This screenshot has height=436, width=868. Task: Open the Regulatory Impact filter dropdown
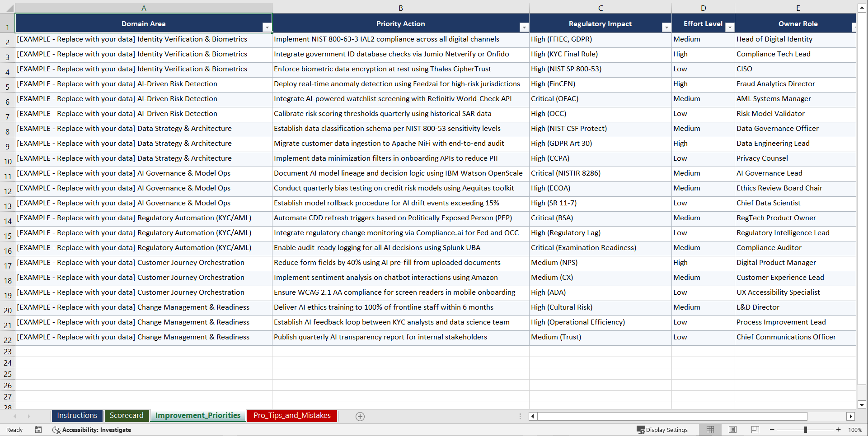(x=666, y=28)
